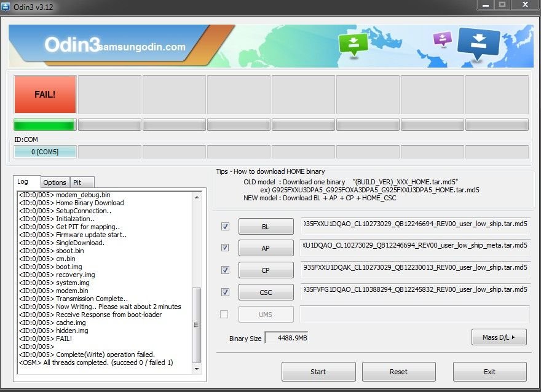This screenshot has width=541, height=392.
Task: Uncheck the AP checkbox
Action: click(x=225, y=248)
